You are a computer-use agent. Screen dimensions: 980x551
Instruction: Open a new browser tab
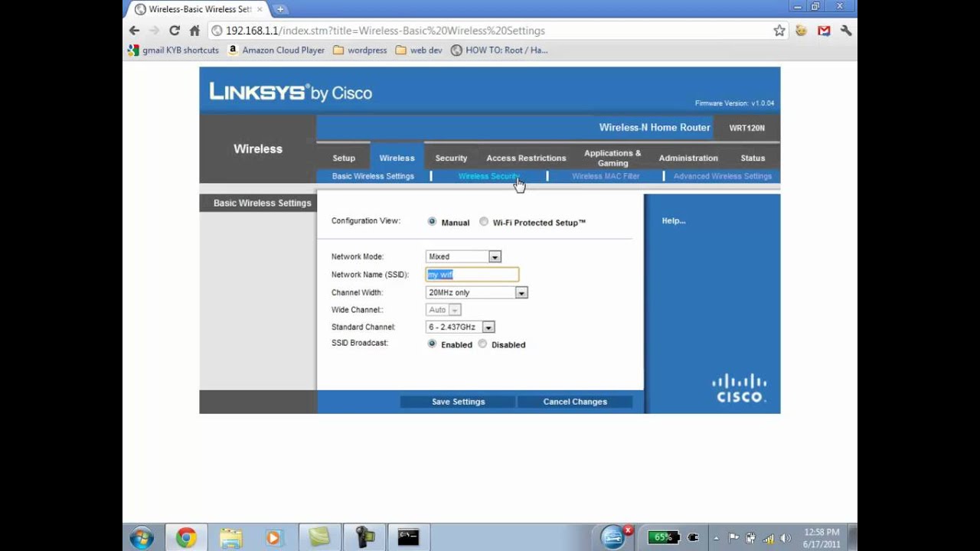[280, 9]
